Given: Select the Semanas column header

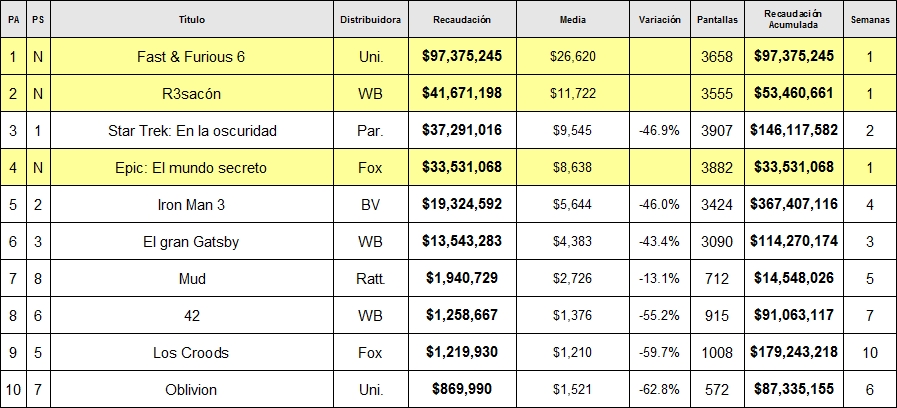Looking at the screenshot, I should [869, 19].
